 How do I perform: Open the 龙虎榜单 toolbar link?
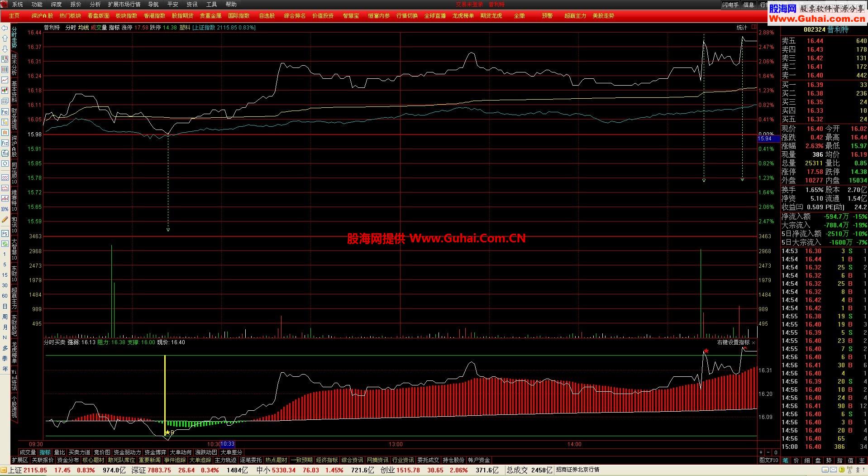coord(463,15)
